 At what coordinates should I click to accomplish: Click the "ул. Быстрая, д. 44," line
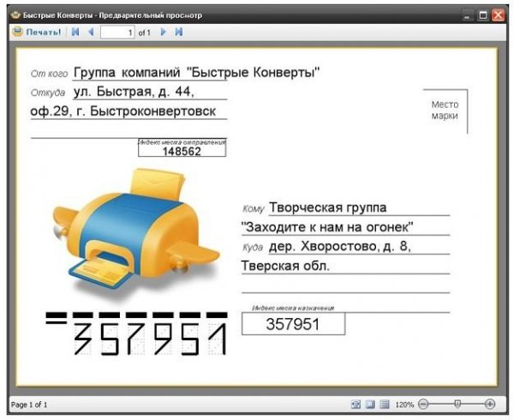[134, 92]
